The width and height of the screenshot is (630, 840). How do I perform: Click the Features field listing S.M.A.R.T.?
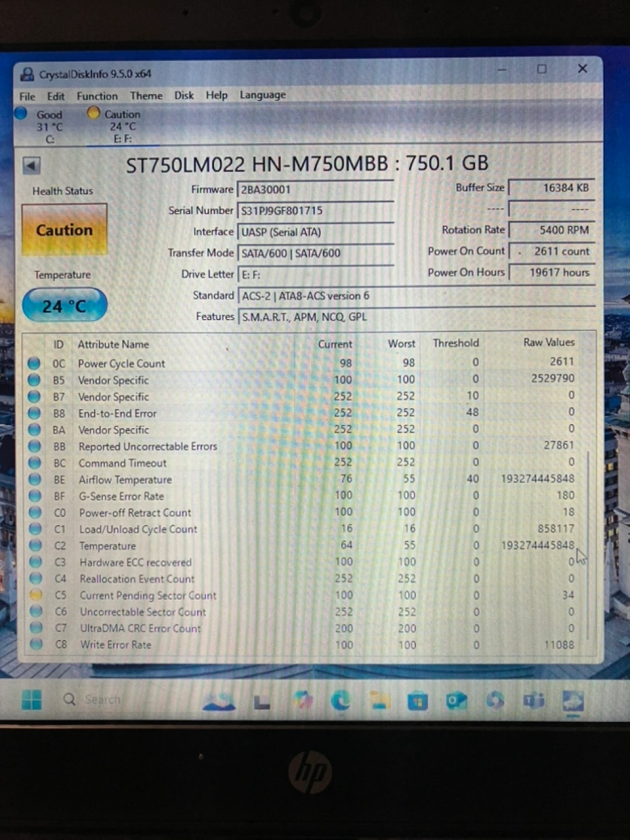pos(416,317)
